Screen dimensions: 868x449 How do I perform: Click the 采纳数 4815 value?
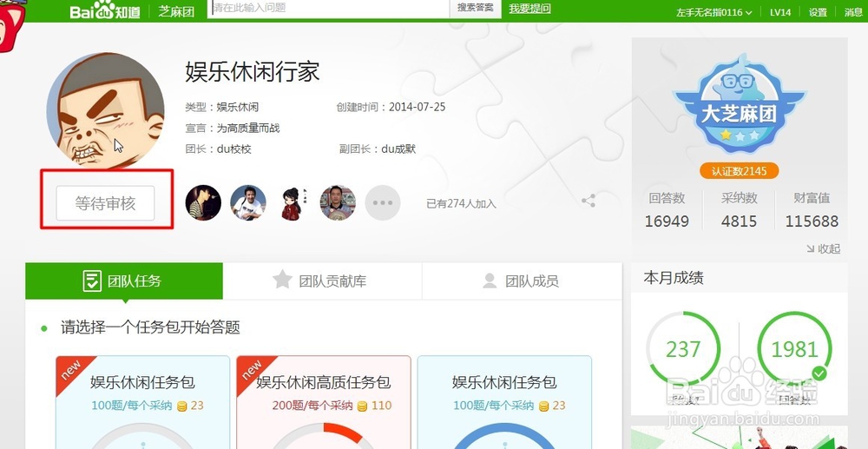[739, 221]
